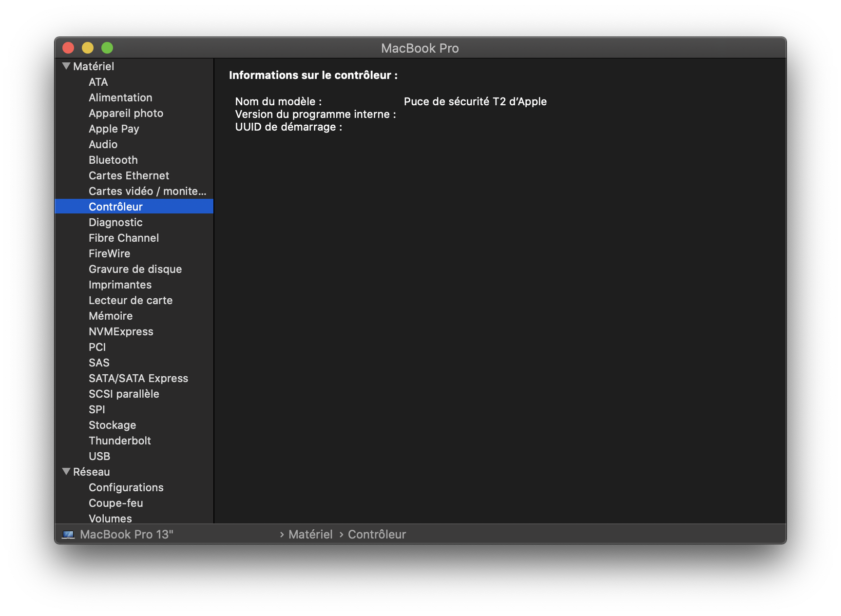The width and height of the screenshot is (841, 616).
Task: Collapse the Réseau section triangle
Action: click(66, 472)
